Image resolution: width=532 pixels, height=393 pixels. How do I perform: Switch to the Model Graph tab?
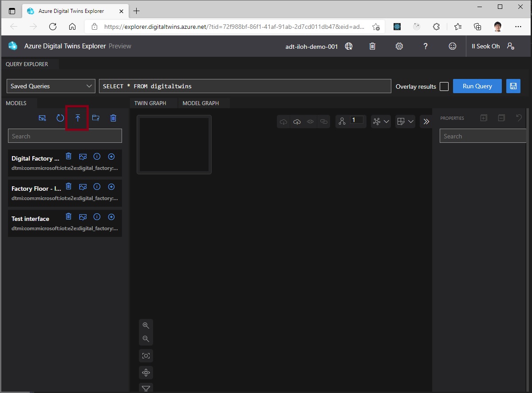tap(201, 103)
